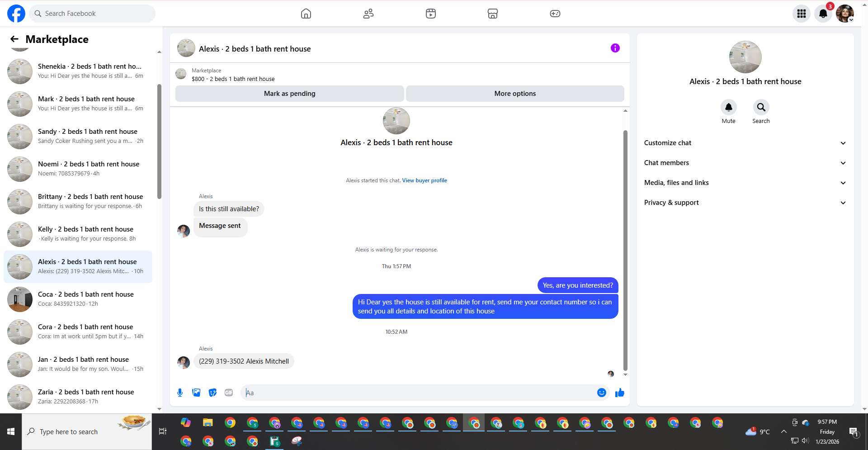Image resolution: width=868 pixels, height=450 pixels.
Task: Send a thumbs-up like
Action: tap(620, 393)
